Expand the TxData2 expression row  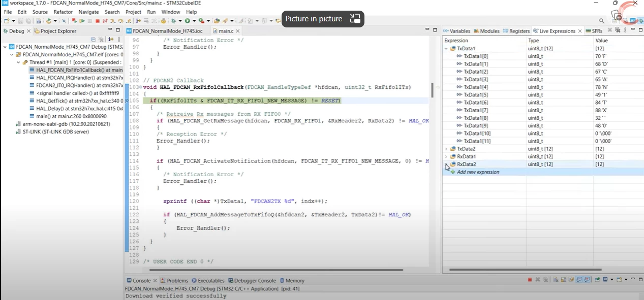click(x=446, y=149)
